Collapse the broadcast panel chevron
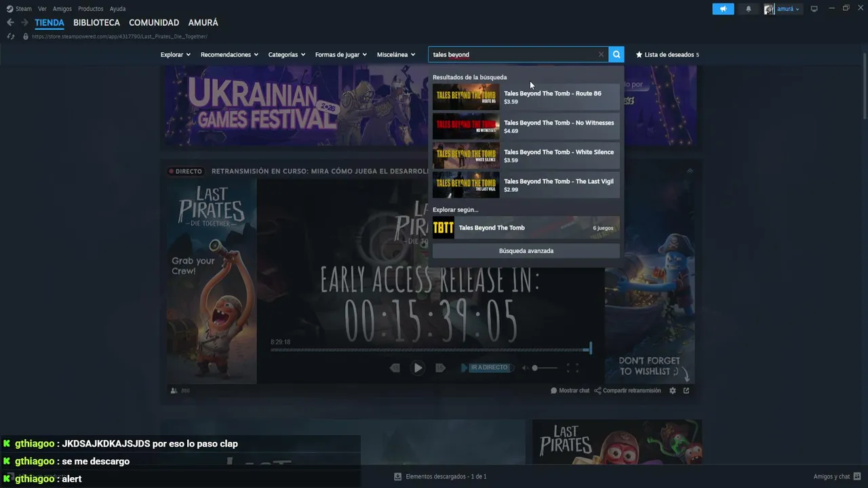The width and height of the screenshot is (868, 488). [690, 171]
